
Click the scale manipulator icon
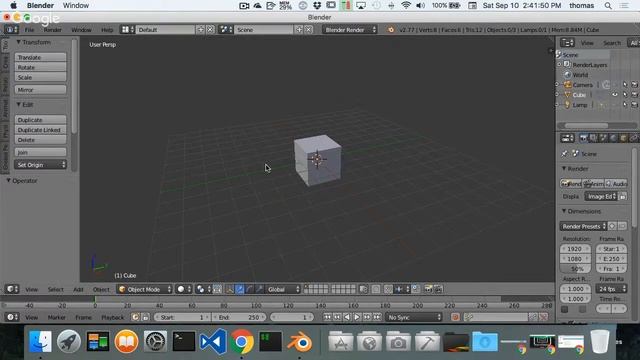(259, 289)
